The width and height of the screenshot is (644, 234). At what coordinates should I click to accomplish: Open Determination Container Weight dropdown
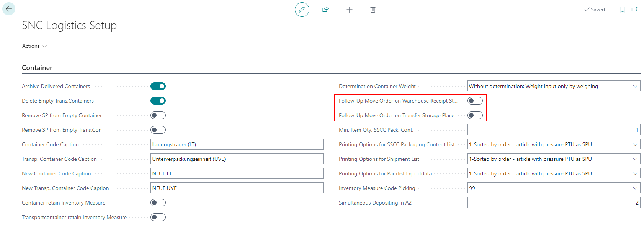point(554,86)
